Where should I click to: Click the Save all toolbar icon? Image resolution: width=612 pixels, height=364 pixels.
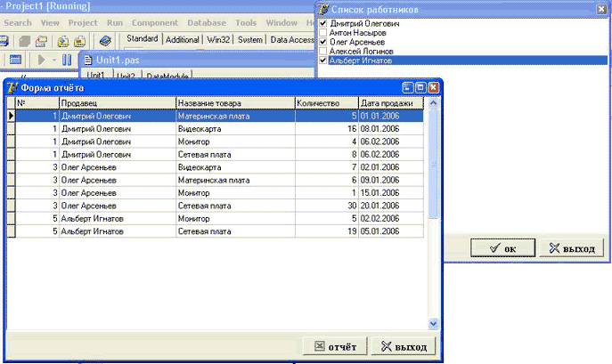23,41
